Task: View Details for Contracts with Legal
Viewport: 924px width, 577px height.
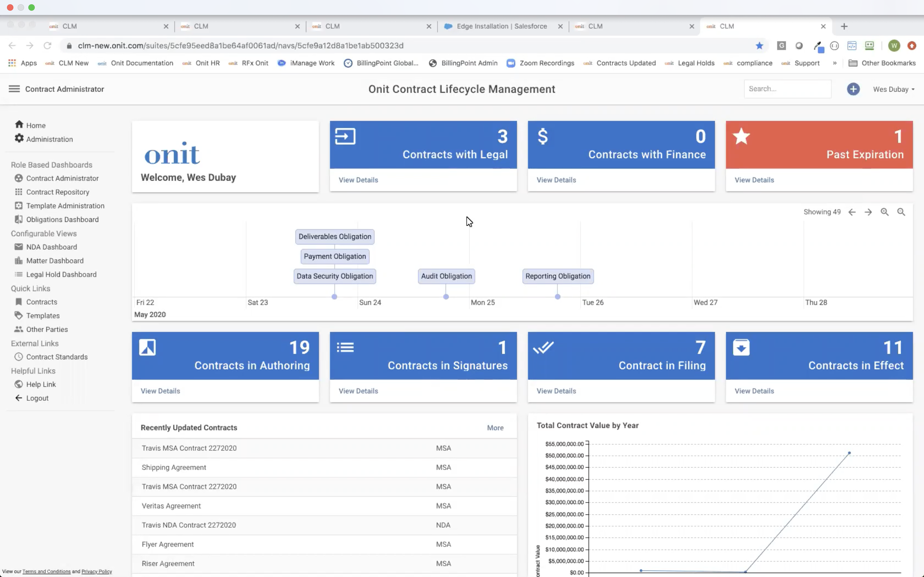Action: (x=358, y=180)
